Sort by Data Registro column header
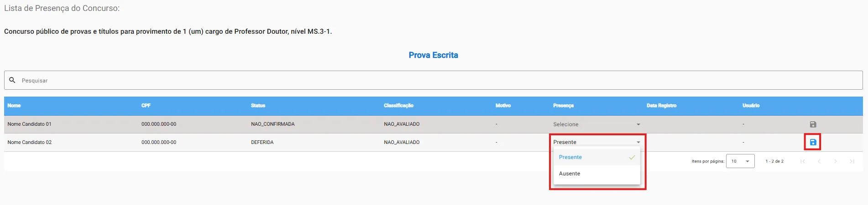 [661, 106]
